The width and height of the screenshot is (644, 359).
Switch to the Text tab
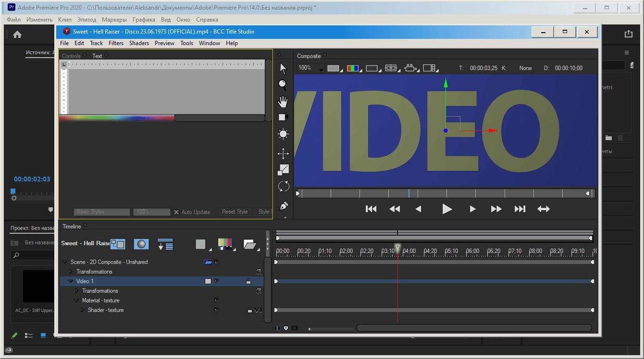click(97, 56)
